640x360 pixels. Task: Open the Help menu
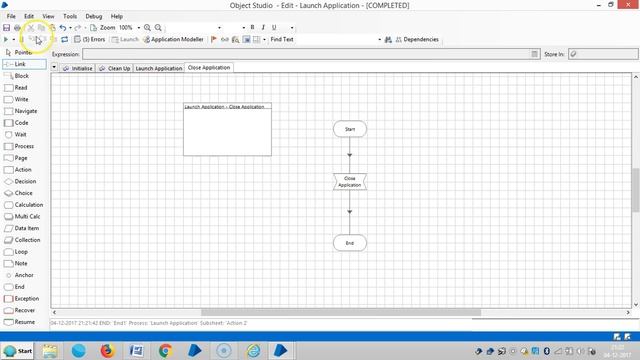pyautogui.click(x=117, y=16)
